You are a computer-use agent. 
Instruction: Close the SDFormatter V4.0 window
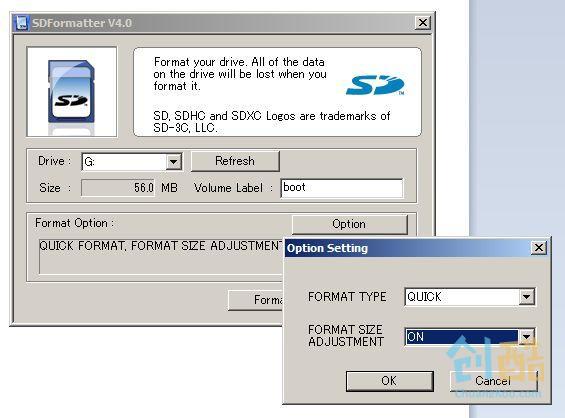point(423,23)
